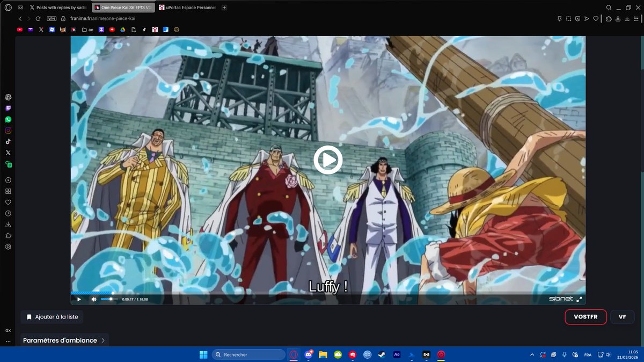The width and height of the screenshot is (644, 362).
Task: Open the Opera main menu logo
Action: point(8,8)
